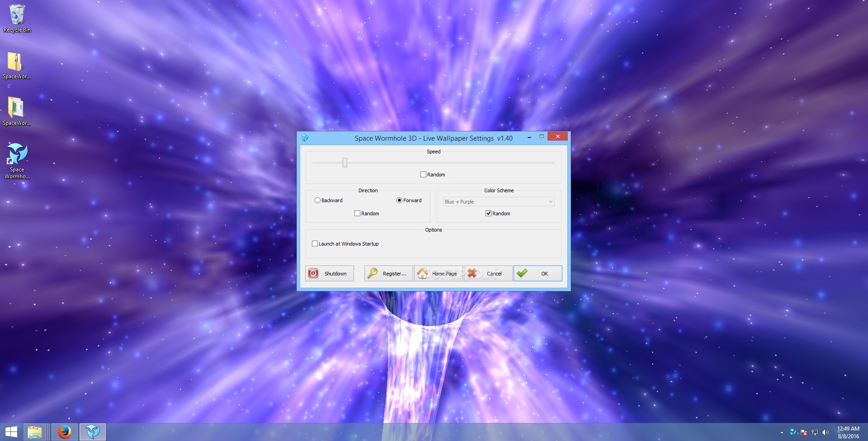The height and width of the screenshot is (441, 868).
Task: Select the SpaceWor folder desktop icon below the archive
Action: [17, 112]
